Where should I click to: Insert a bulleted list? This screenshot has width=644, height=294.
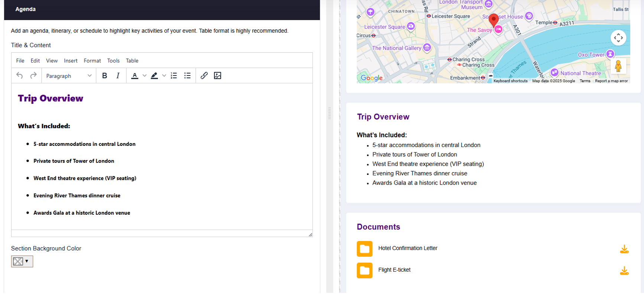187,76
